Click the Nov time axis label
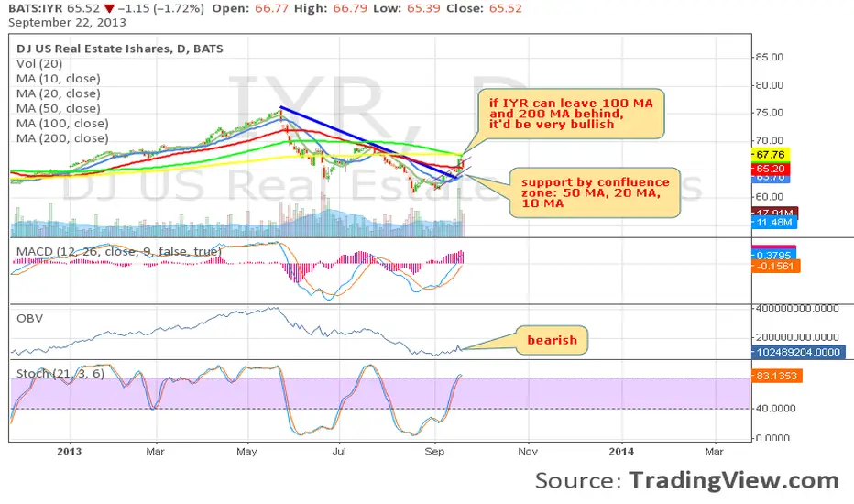 (528, 451)
